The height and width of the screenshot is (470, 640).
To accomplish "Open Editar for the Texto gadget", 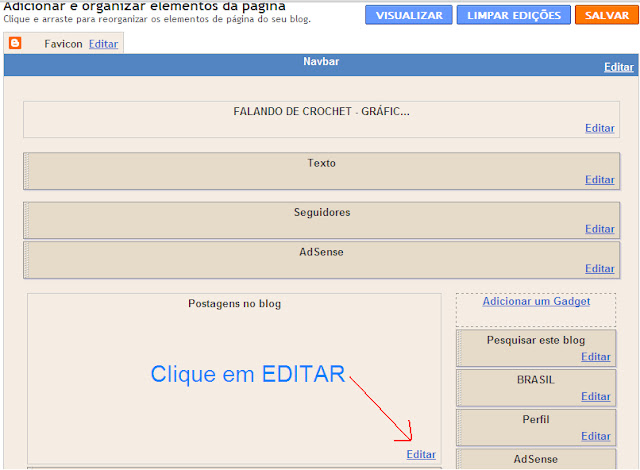I will point(600,180).
